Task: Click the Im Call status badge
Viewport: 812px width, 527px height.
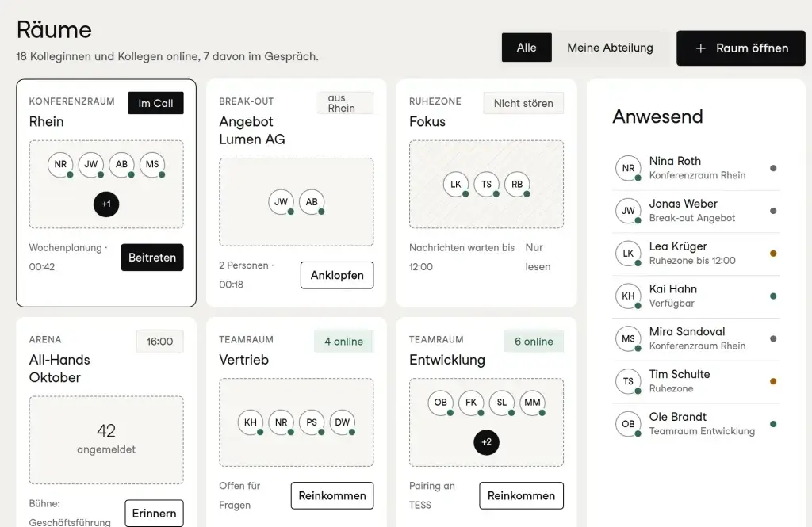Action: pos(156,103)
